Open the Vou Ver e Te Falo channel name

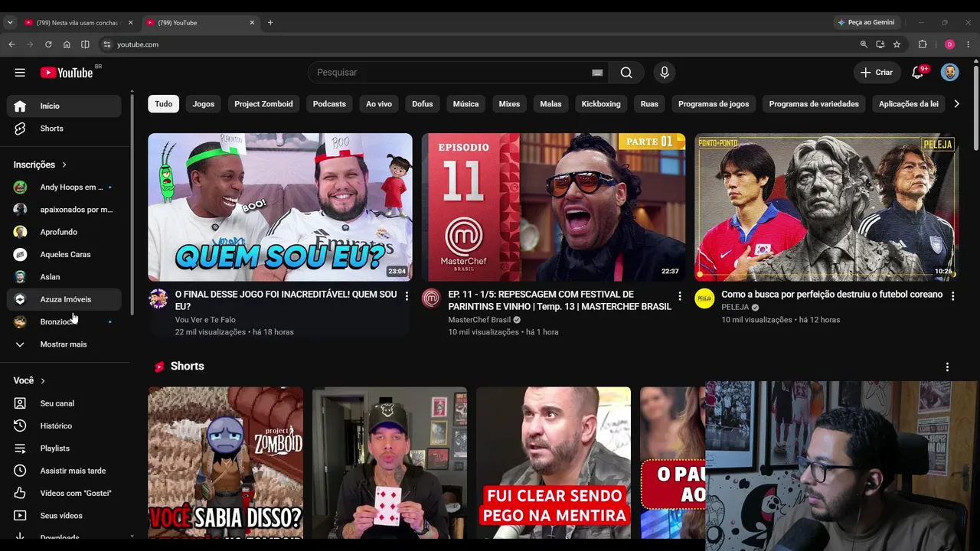click(205, 320)
